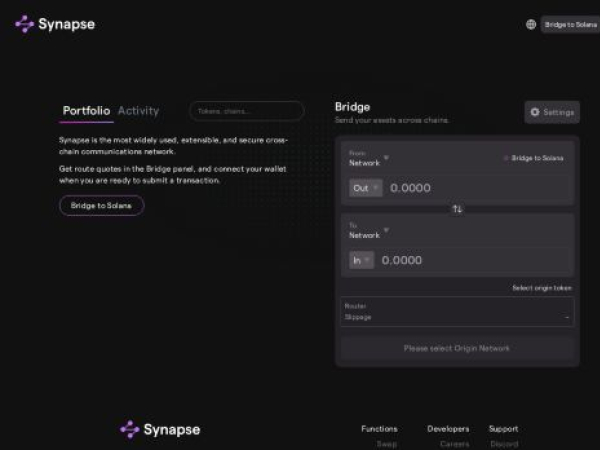Click the Bridge to Solana header button
The height and width of the screenshot is (450, 600).
(x=571, y=24)
